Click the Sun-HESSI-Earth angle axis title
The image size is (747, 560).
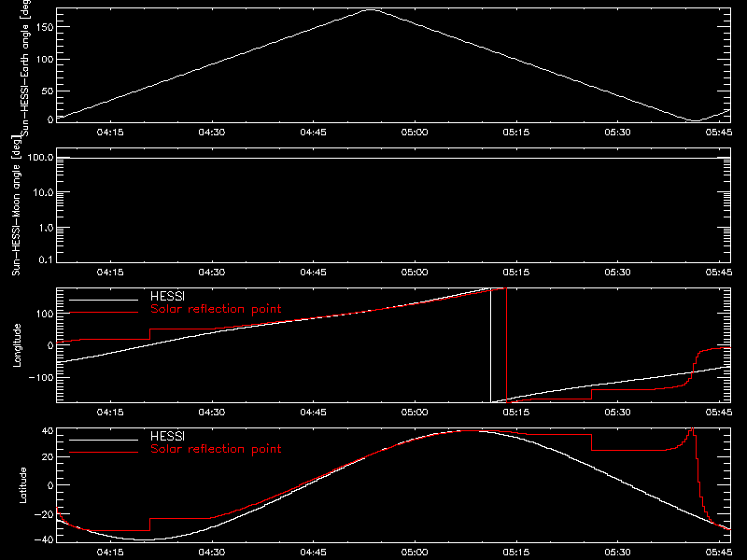(25, 66)
